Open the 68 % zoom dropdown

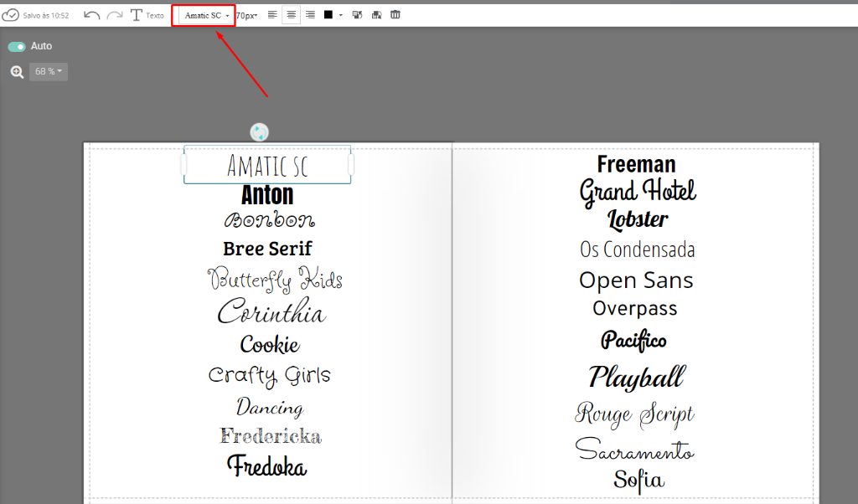[48, 72]
